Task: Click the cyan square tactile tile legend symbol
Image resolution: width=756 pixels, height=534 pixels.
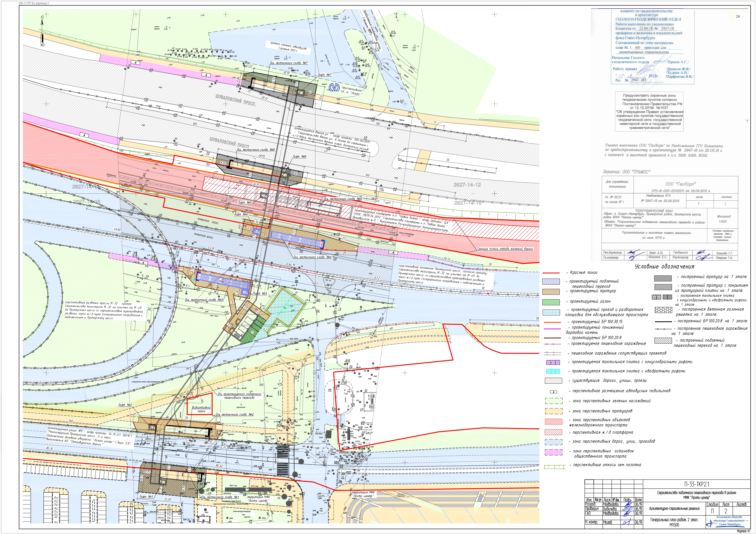Action: click(553, 371)
